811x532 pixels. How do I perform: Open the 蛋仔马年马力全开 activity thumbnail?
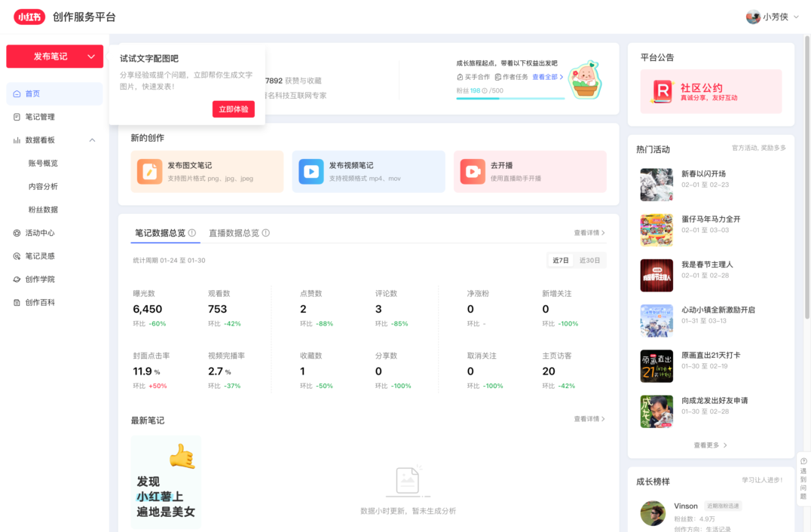coord(656,230)
